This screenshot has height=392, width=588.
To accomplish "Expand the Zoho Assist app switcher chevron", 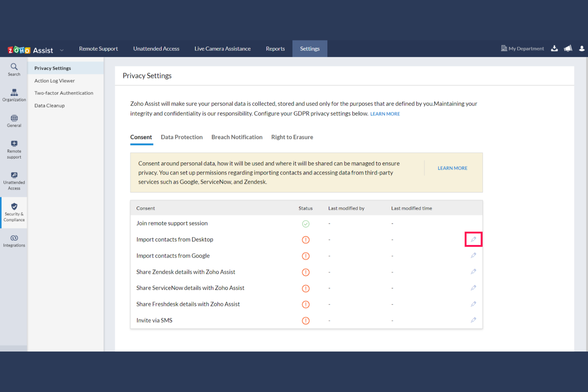I will (x=62, y=50).
